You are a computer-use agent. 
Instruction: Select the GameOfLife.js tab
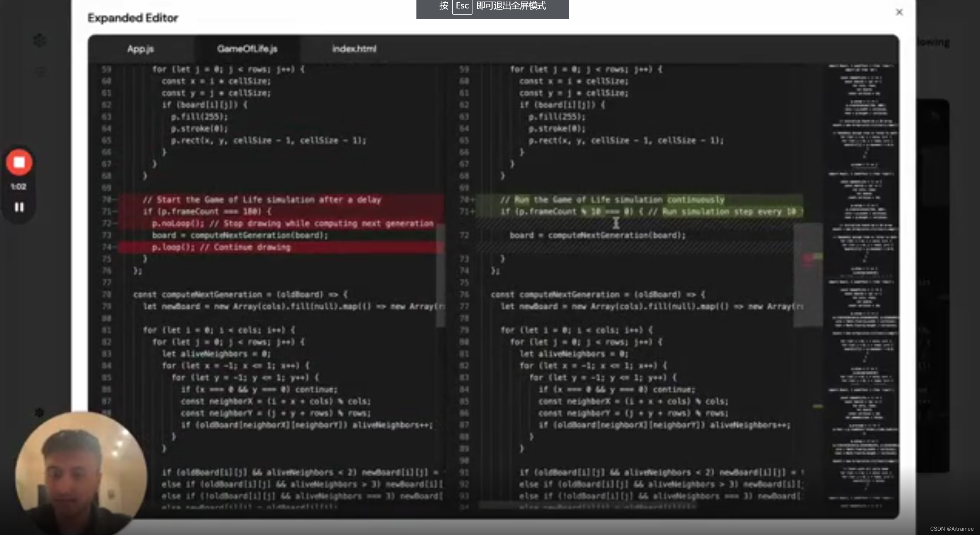[x=247, y=49]
